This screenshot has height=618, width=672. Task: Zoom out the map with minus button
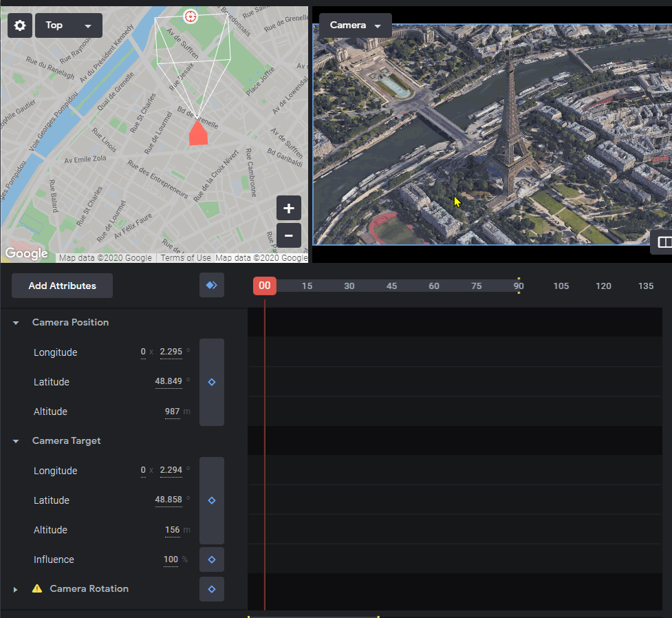[289, 235]
